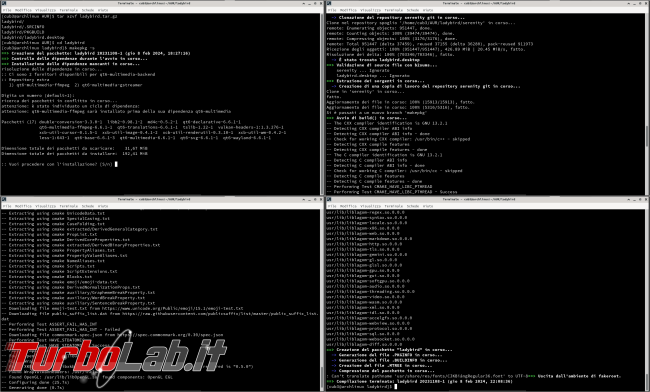
Task: Maximize the liblagom listing terminal window
Action: tap(640, 199)
